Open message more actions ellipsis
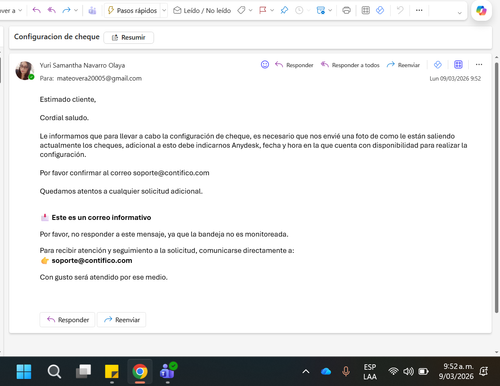The image size is (500, 386). tap(479, 65)
